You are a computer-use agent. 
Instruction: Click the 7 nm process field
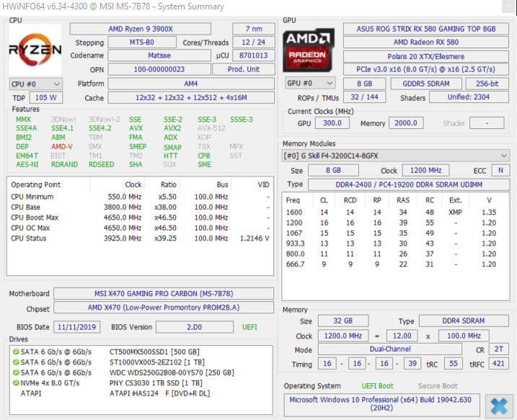254,29
